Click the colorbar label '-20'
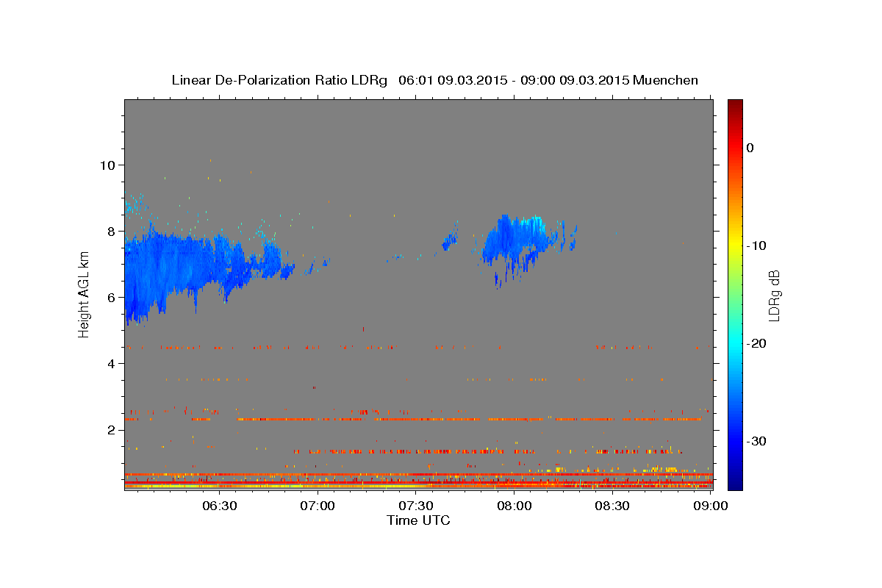This screenshot has width=882, height=588. click(x=756, y=343)
